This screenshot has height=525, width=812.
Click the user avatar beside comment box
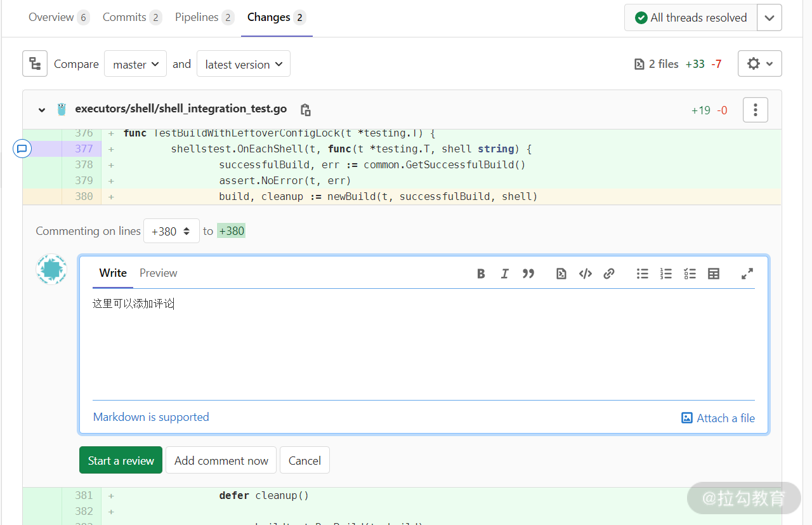tap(51, 269)
